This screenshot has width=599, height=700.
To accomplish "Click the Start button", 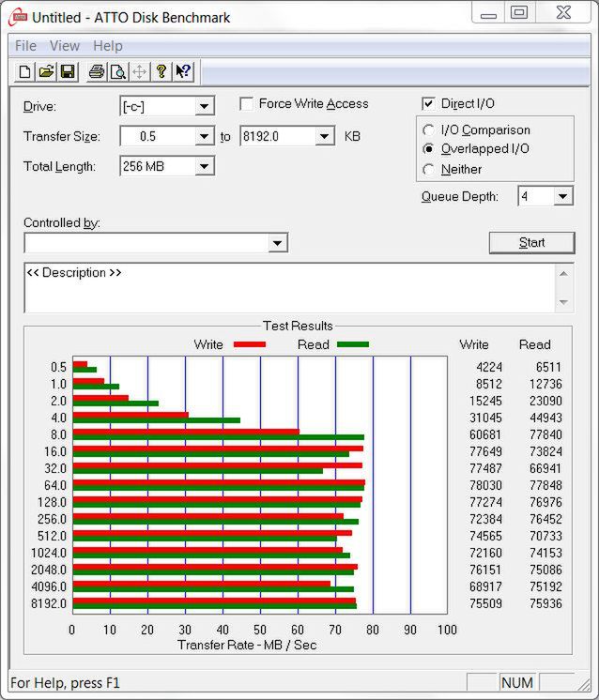I will (531, 242).
